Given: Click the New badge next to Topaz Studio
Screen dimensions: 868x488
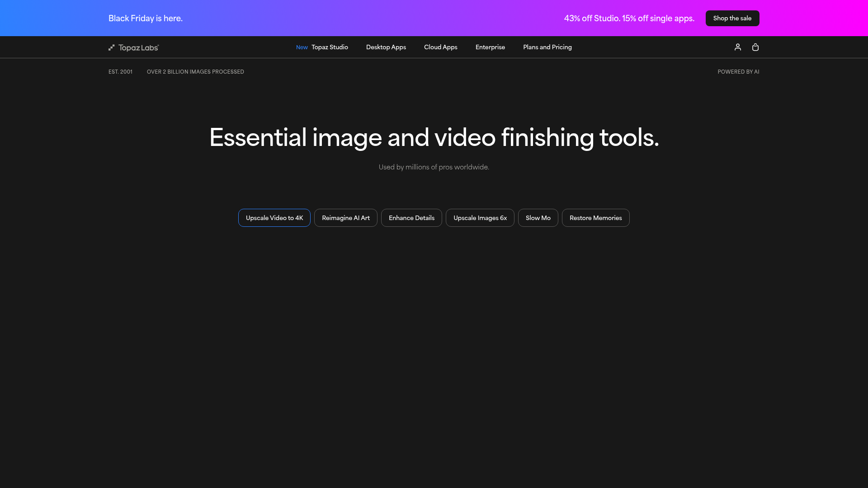Looking at the screenshot, I should [302, 47].
